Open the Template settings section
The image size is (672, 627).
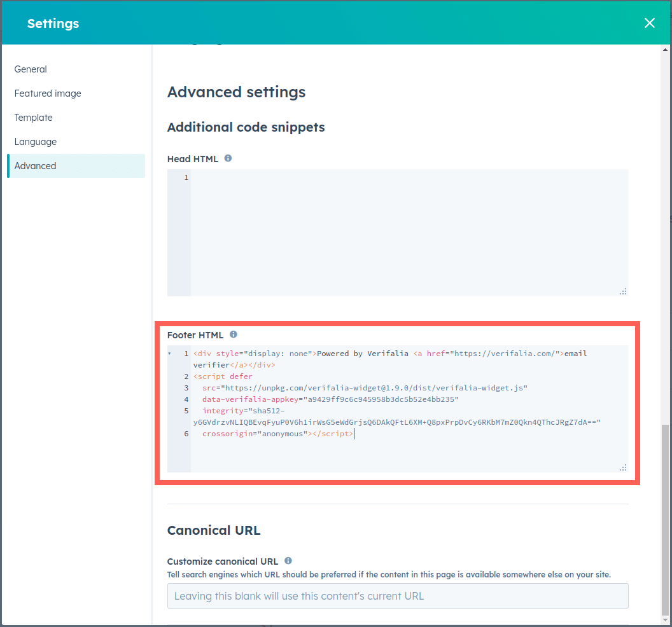pos(33,118)
